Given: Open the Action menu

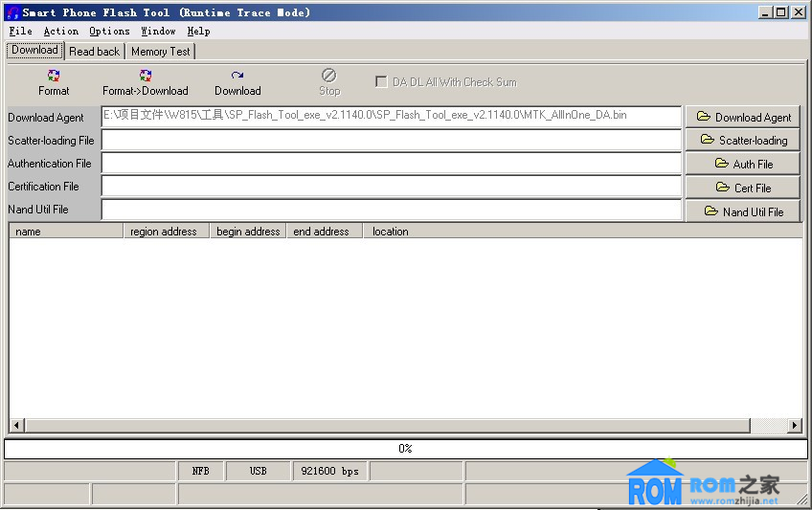Looking at the screenshot, I should (61, 31).
